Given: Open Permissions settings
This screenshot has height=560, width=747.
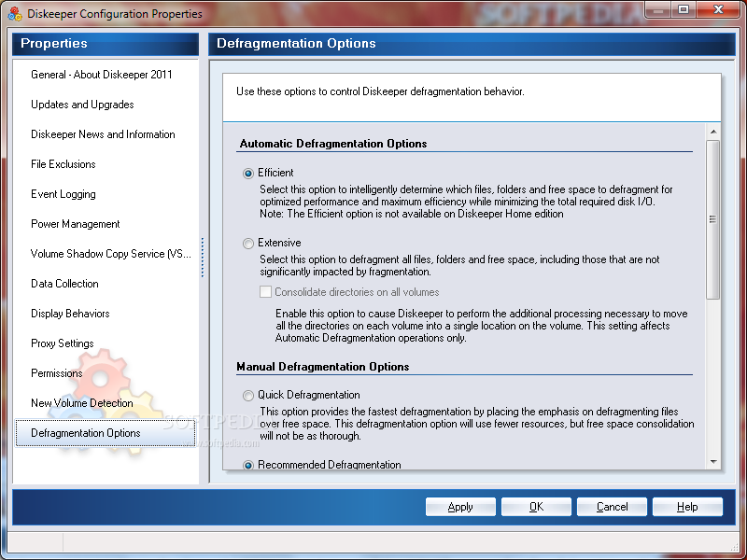Looking at the screenshot, I should pos(57,372).
